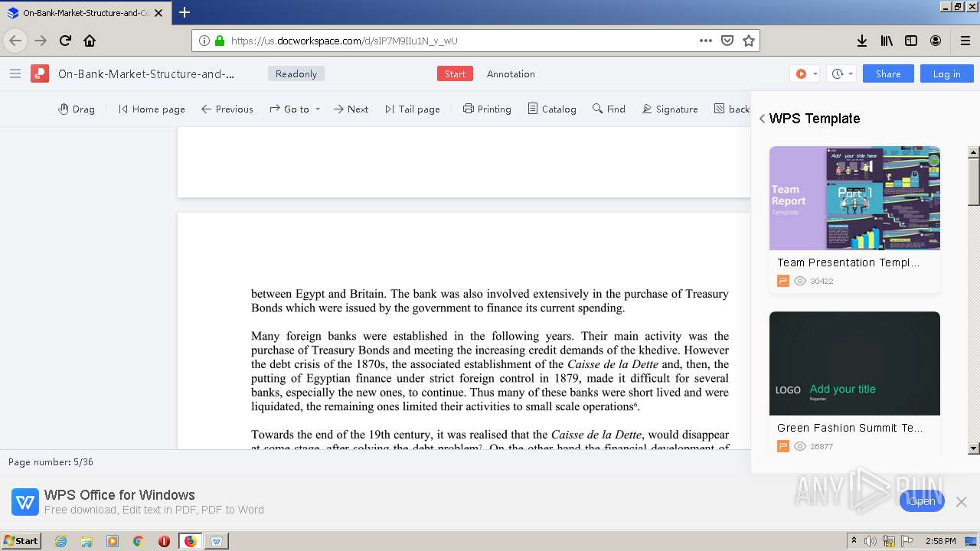Open the Firefox Downloads arrow icon
980x551 pixels.
[x=862, y=41]
